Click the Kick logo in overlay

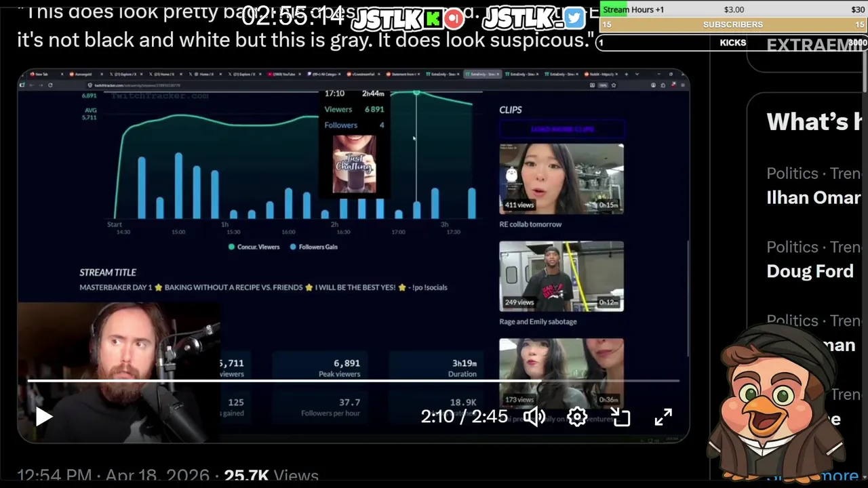click(433, 19)
